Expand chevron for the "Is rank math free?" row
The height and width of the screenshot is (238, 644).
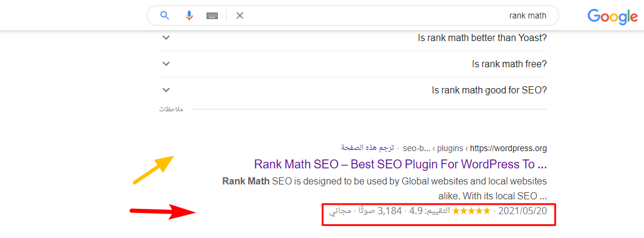click(166, 64)
